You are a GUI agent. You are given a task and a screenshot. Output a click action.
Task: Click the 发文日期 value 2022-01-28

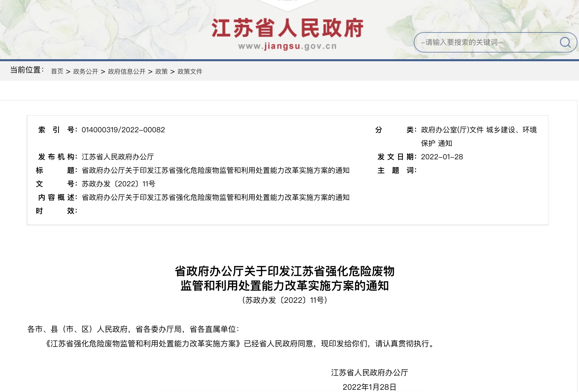[442, 157]
